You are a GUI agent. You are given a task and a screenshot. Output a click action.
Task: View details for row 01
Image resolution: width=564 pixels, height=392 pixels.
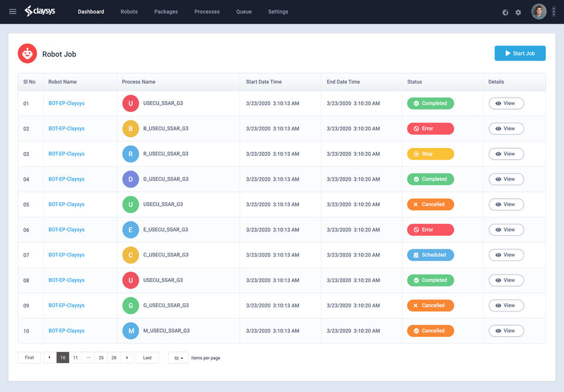tap(506, 103)
